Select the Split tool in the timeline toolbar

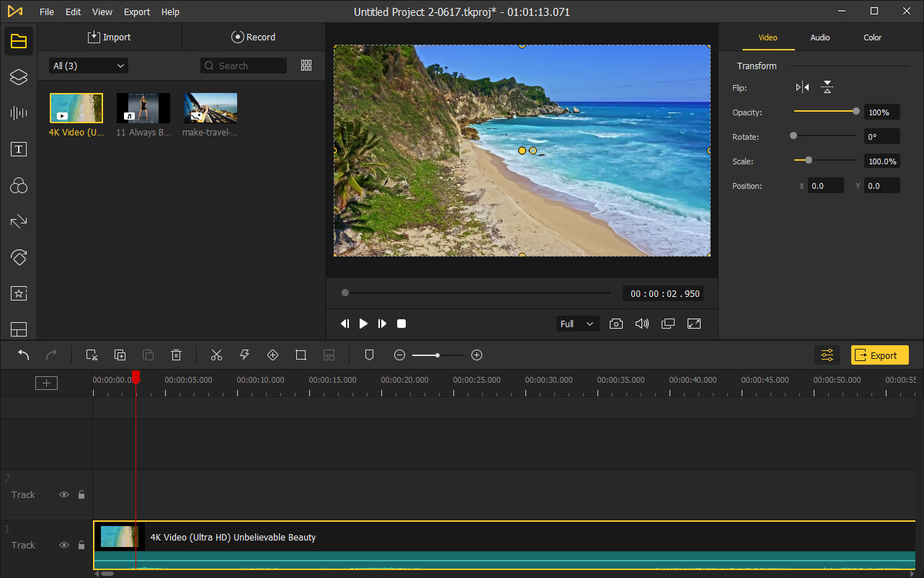(x=216, y=355)
